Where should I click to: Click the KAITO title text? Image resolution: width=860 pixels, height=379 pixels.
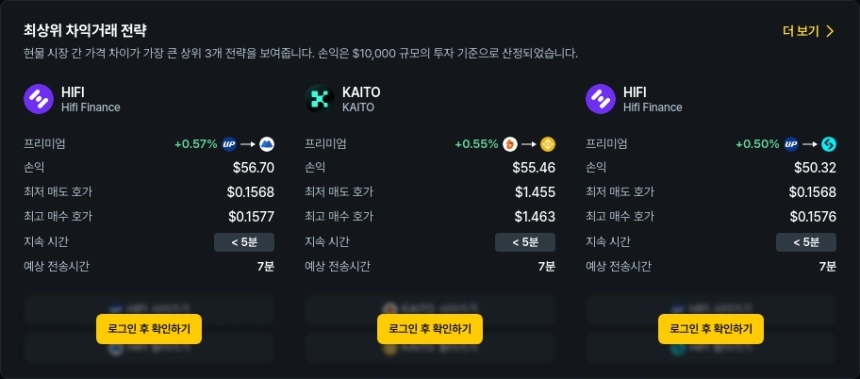pos(361,93)
